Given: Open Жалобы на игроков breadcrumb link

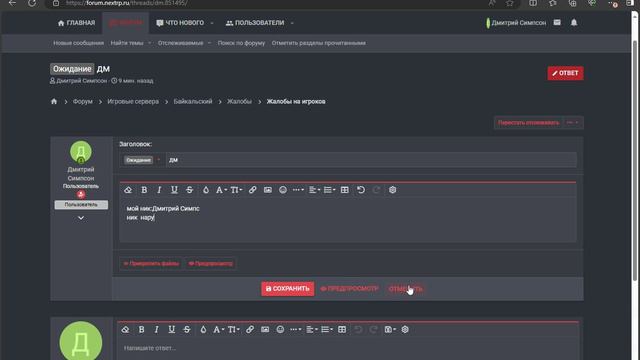Looking at the screenshot, I should 296,101.
